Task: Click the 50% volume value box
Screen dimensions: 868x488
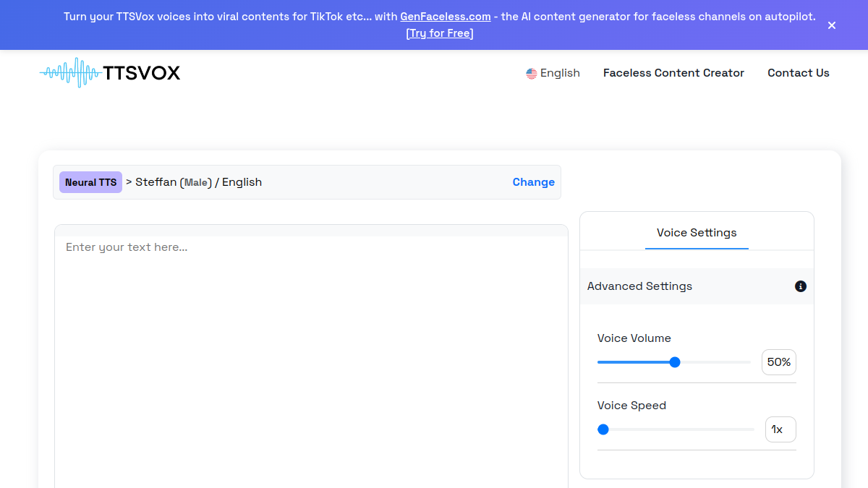Action: point(779,362)
